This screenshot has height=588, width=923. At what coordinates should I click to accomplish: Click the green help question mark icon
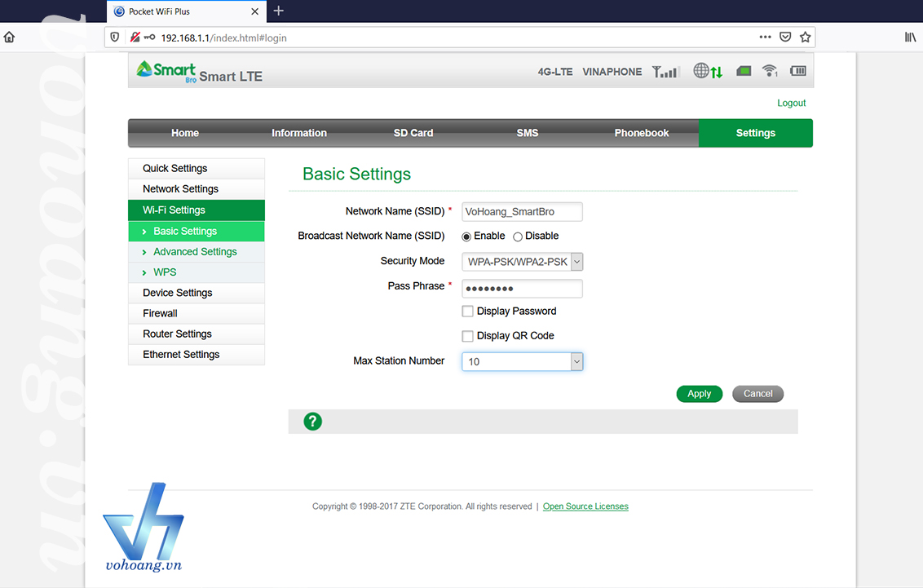click(312, 422)
